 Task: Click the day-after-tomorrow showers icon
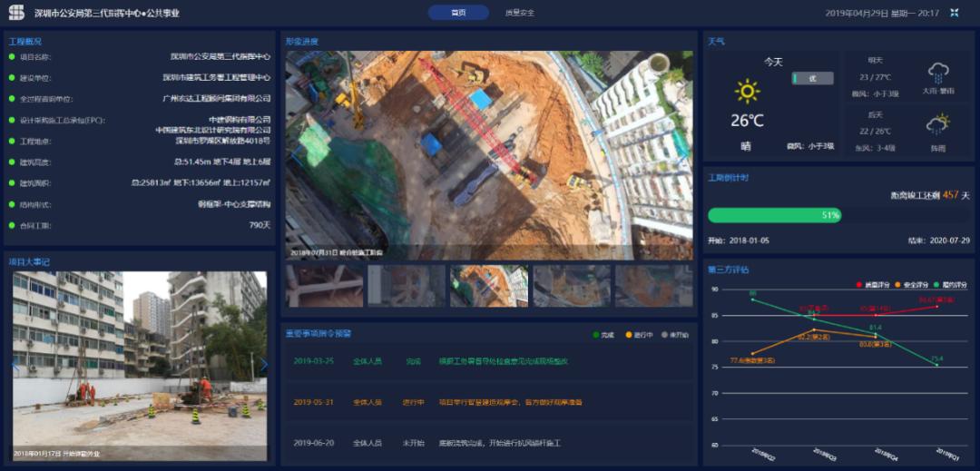(x=937, y=124)
